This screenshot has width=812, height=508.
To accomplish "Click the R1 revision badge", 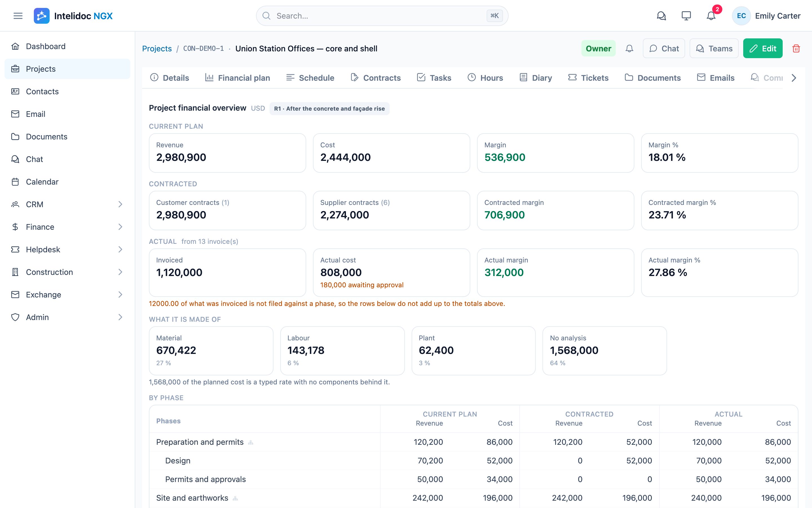I will click(330, 109).
